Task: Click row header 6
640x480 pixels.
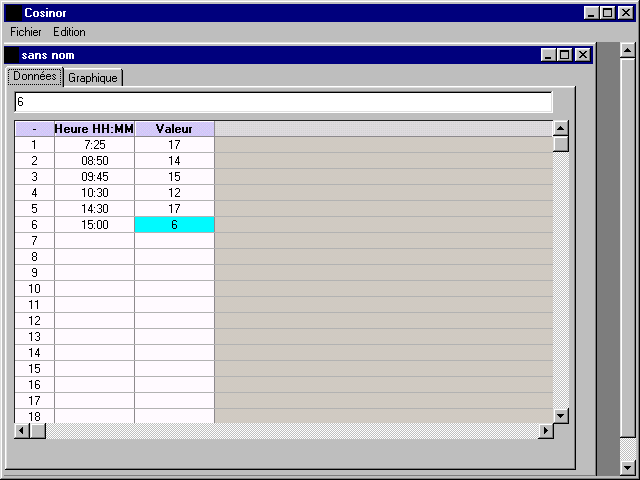Action: coord(34,225)
